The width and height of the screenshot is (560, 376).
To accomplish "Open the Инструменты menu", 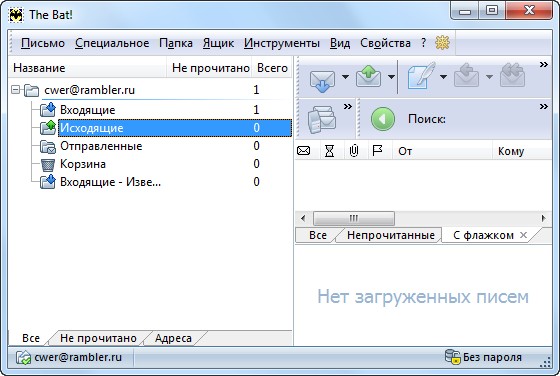I will tap(282, 43).
